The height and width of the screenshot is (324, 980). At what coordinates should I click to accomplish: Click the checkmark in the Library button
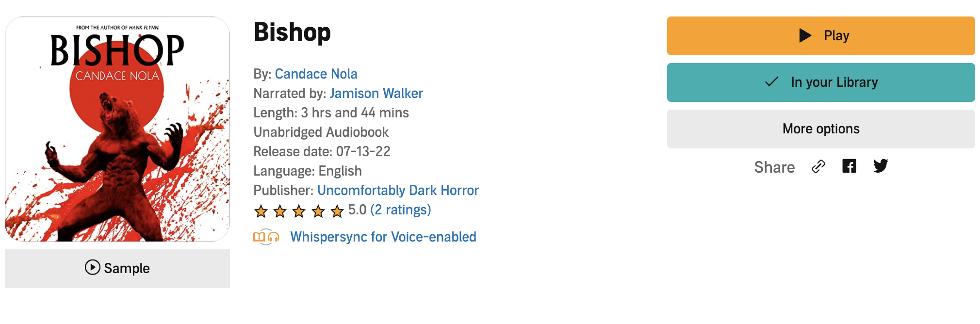(x=772, y=82)
